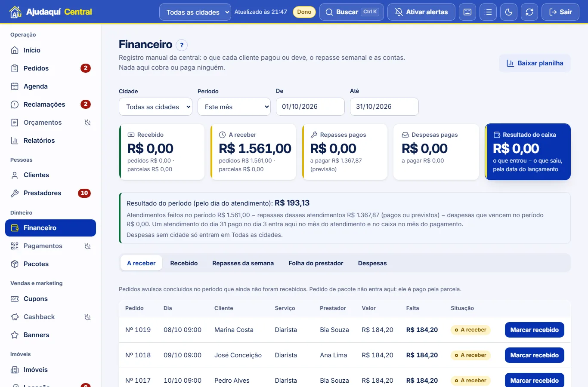The height and width of the screenshot is (387, 588).
Task: Select the A receber summary card
Action: (254, 152)
